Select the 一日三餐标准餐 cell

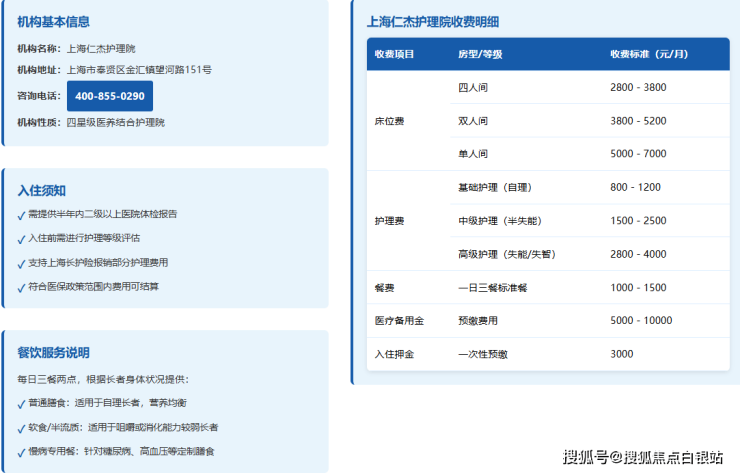(x=493, y=287)
